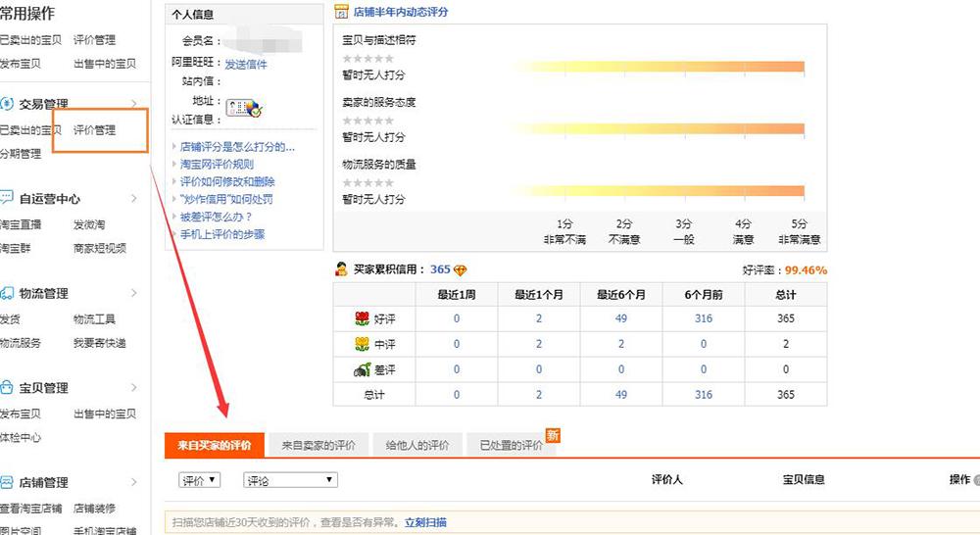Click 评价管理 under 交易管理
The width and height of the screenshot is (980, 535).
point(94,130)
